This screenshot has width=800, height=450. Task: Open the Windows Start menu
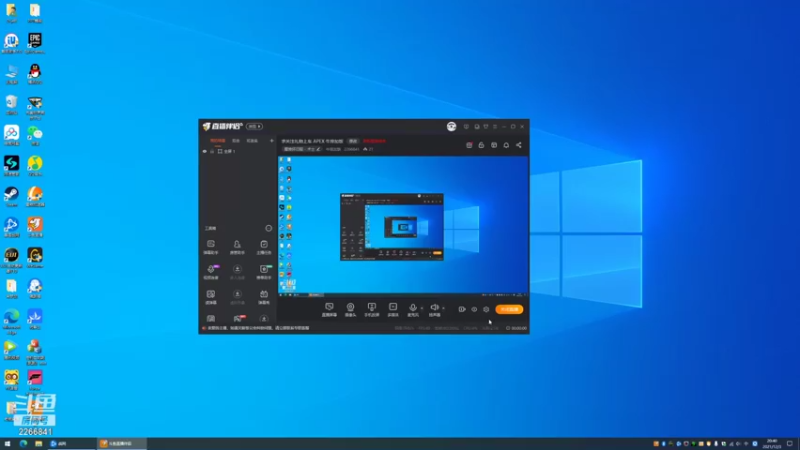click(x=7, y=444)
